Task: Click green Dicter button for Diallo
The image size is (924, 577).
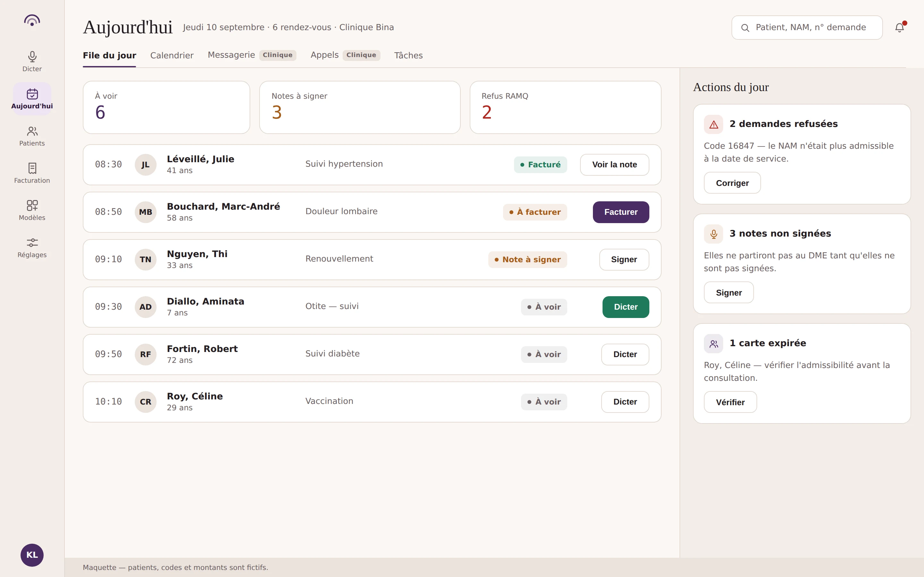Action: pyautogui.click(x=625, y=307)
